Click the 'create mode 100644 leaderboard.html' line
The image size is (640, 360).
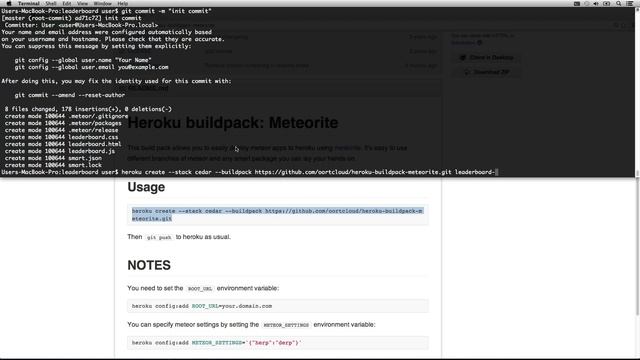tap(63, 144)
